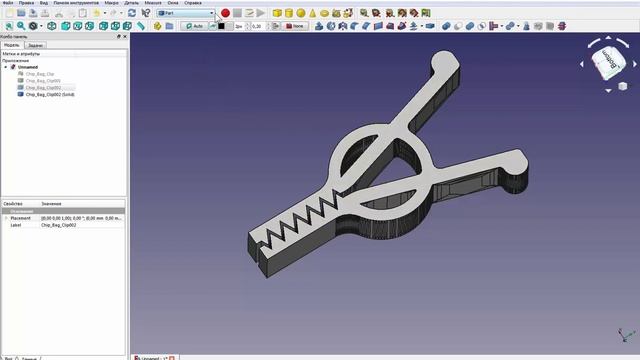
Task: Click the black line color swatch
Action: (221, 26)
